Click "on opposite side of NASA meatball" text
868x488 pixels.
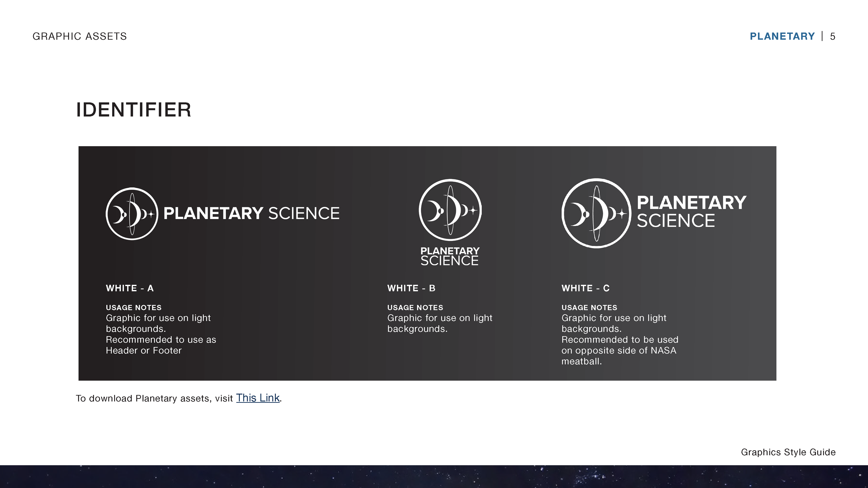619,356
